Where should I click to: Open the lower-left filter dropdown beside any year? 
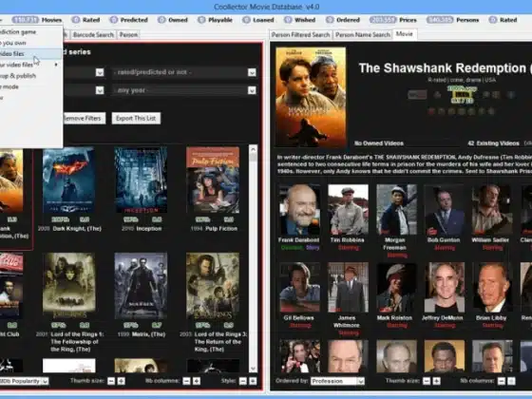pos(100,90)
